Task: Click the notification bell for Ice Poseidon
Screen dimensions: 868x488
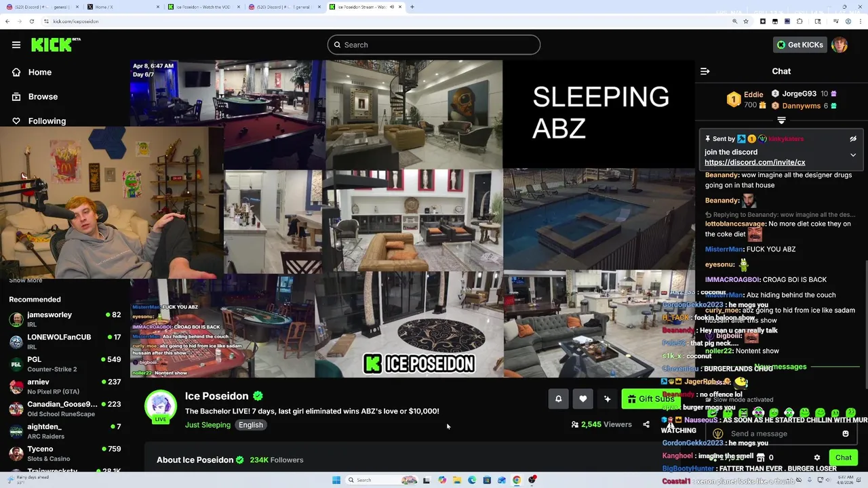Action: click(558, 399)
